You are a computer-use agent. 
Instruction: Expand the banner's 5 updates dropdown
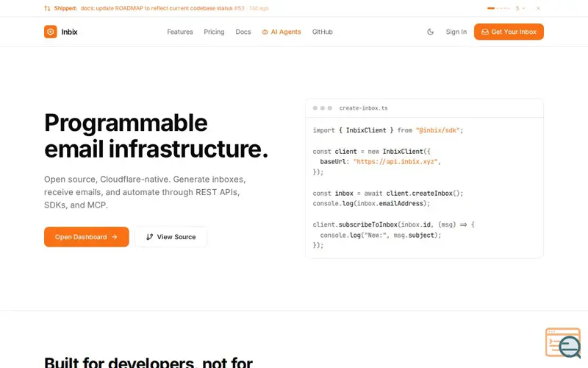[x=520, y=8]
